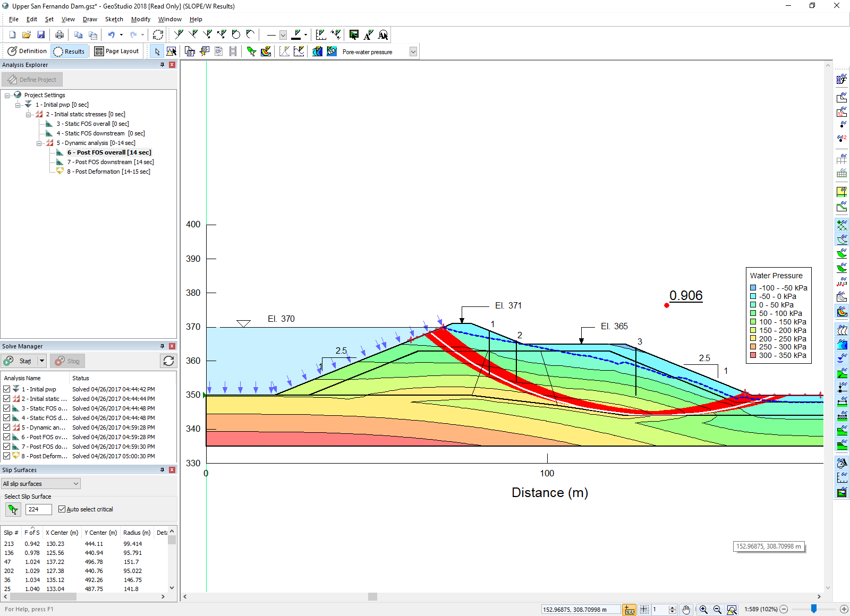Viewport: 850px width, 616px height.
Task: Toggle checkbox for 8 - Post Deformation analysis
Action: 7,456
